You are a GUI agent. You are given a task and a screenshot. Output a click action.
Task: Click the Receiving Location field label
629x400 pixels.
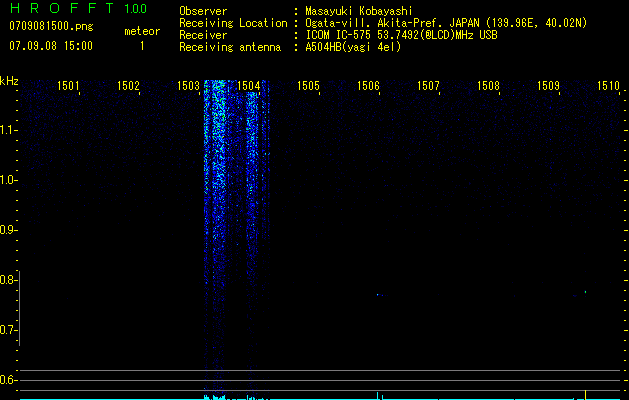click(x=233, y=23)
